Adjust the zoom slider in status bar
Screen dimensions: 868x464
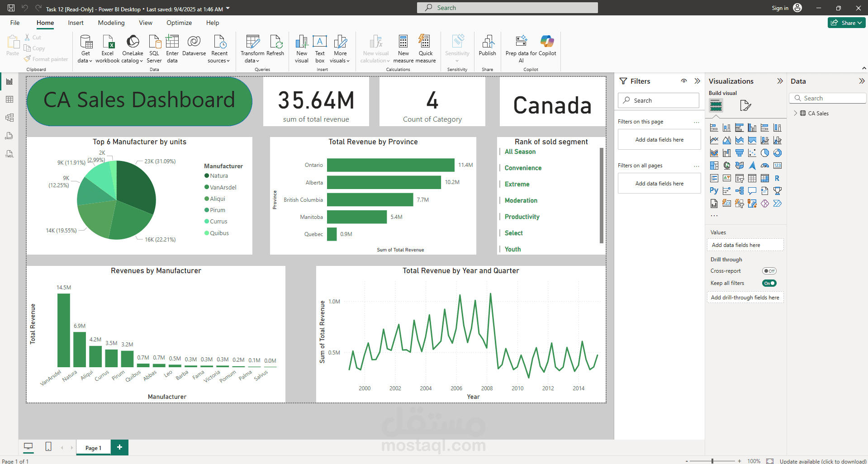pos(712,461)
